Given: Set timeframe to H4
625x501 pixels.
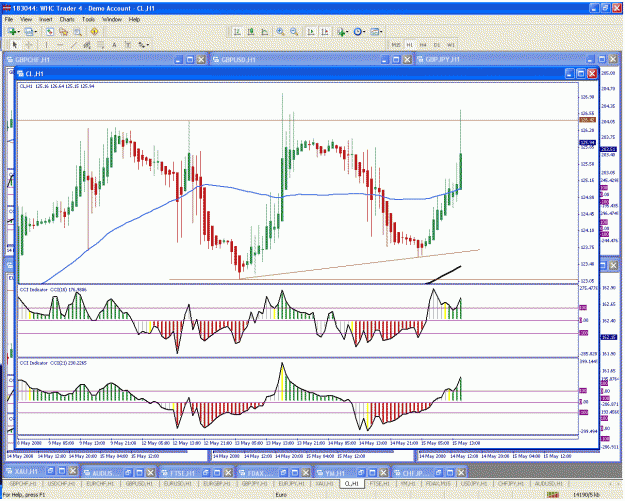Looking at the screenshot, I should 423,45.
